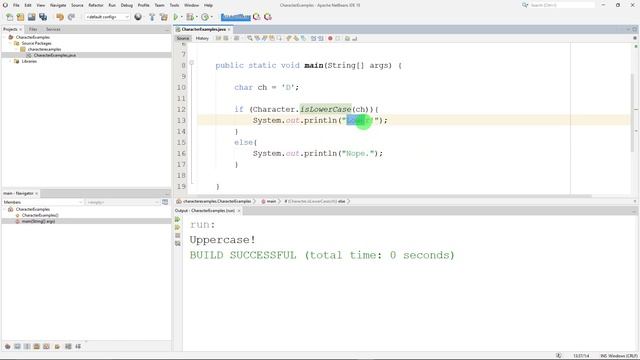Close the Output CharacterExamples (run) tab
Image resolution: width=640 pixels, height=360 pixels.
tap(239, 211)
